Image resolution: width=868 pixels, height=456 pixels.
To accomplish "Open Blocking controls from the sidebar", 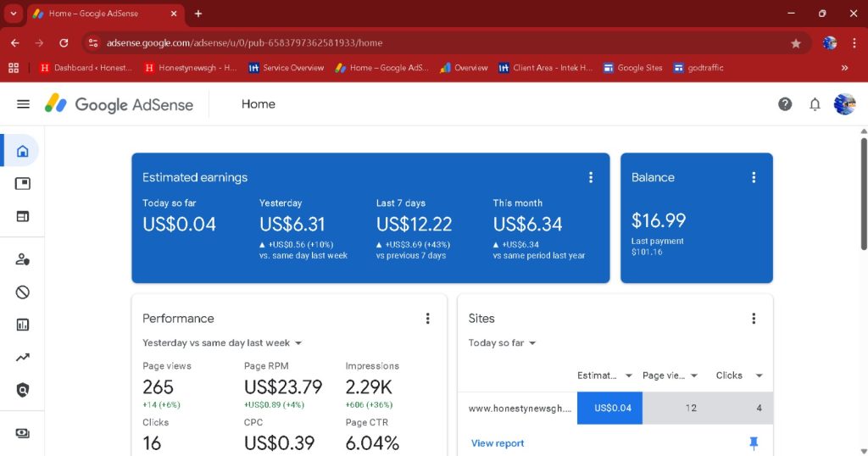I will 23,292.
